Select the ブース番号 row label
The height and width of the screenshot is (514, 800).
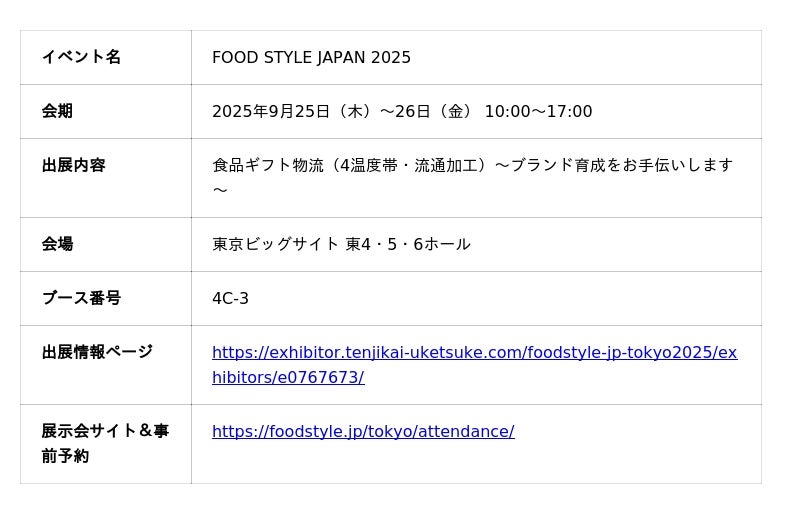pos(81,298)
